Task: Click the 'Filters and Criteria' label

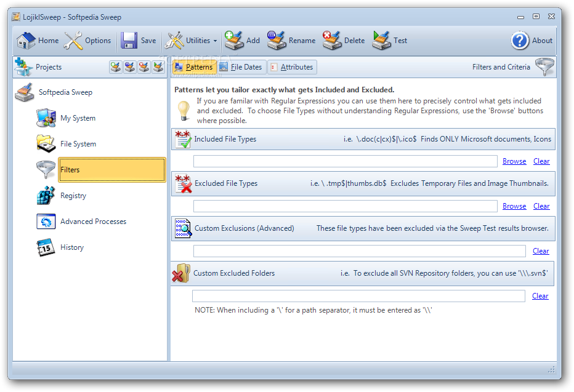Action: click(x=501, y=67)
